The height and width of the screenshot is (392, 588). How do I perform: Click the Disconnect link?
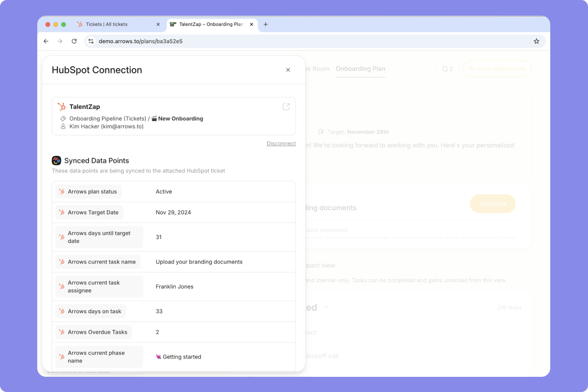(x=281, y=144)
